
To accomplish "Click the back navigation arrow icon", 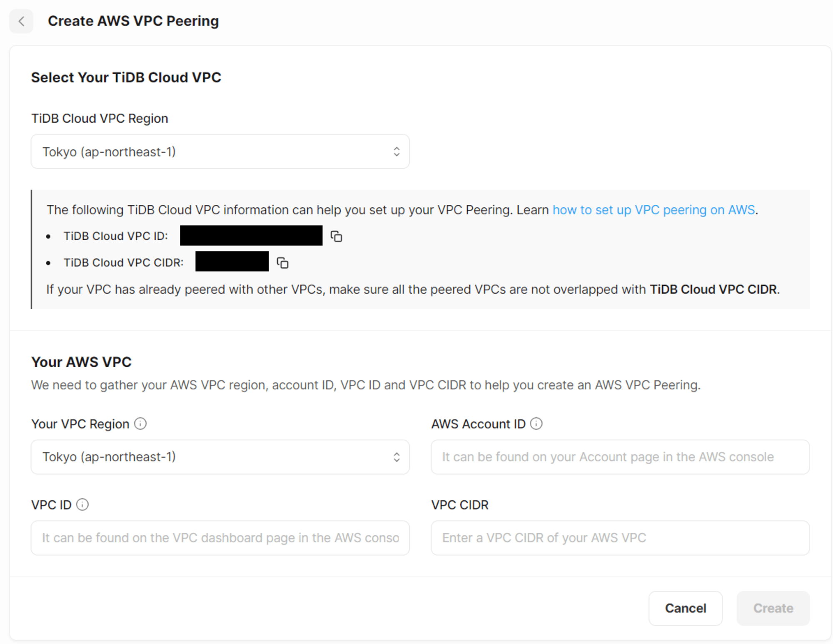I will tap(22, 20).
